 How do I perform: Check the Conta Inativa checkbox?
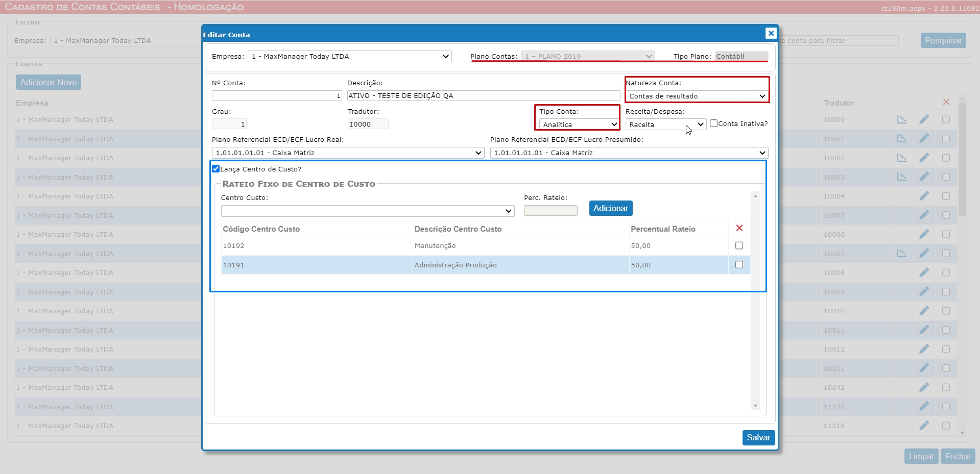coord(713,123)
